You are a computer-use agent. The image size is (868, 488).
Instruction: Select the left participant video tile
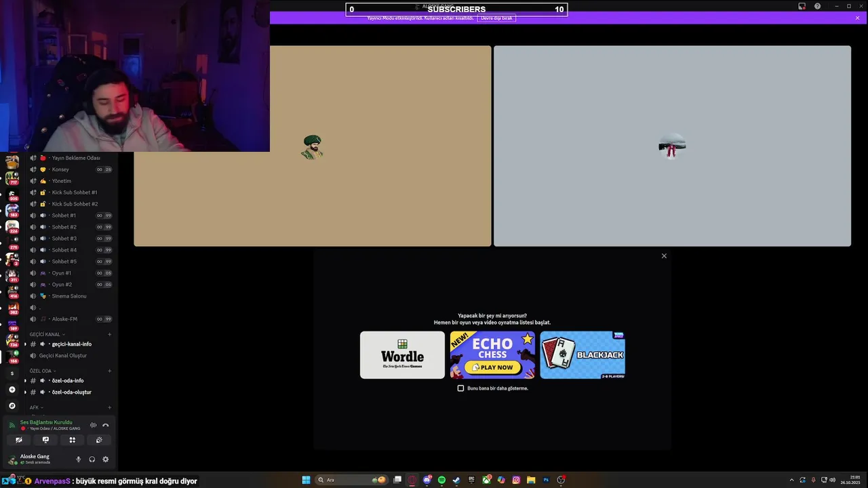point(312,146)
